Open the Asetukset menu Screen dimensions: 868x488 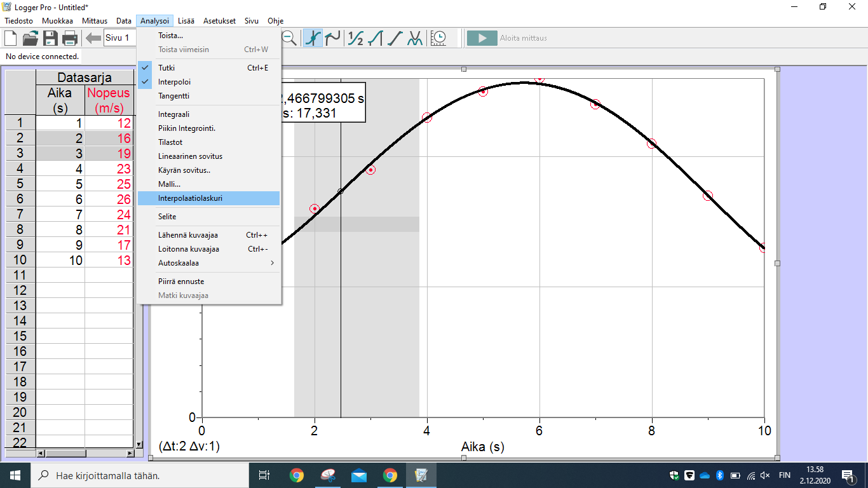coord(219,21)
